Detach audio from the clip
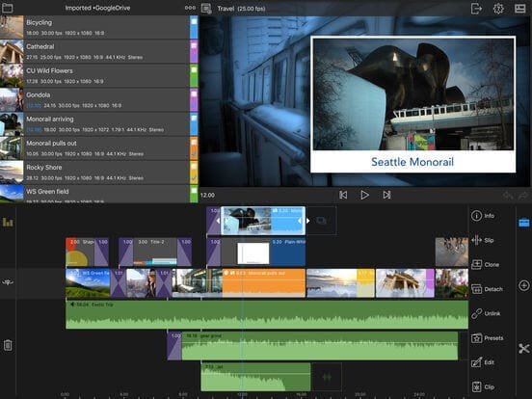 pyautogui.click(x=487, y=289)
